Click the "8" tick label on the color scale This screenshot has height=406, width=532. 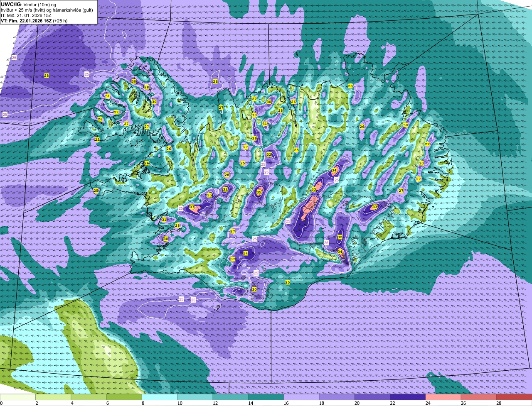(143, 403)
